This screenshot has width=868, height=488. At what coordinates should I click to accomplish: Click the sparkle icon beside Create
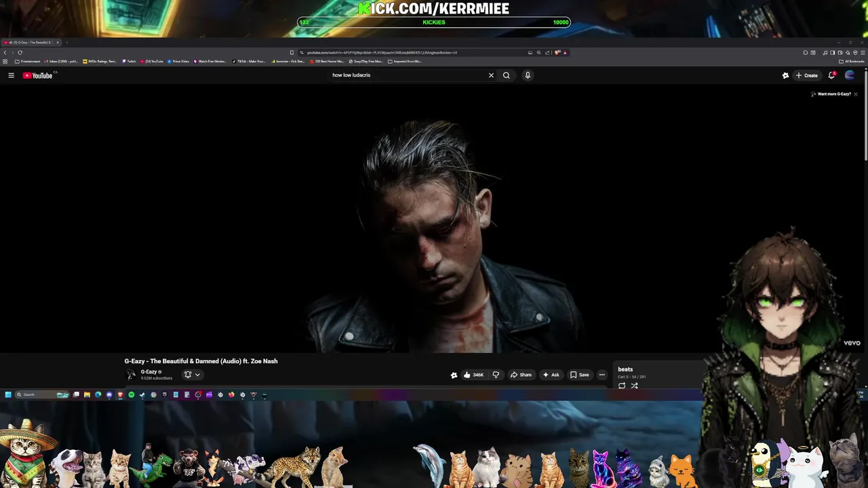pos(785,75)
